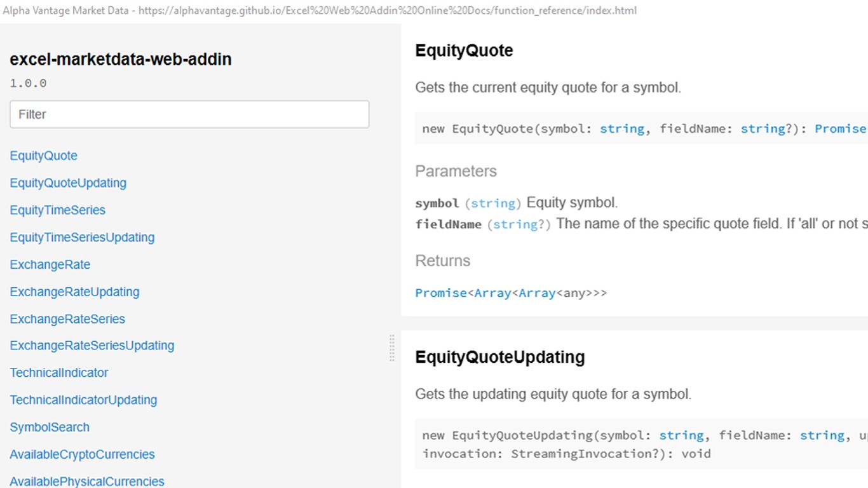Image resolution: width=868 pixels, height=488 pixels.
Task: Navigate to ExchangeRateSeries entry
Action: click(x=67, y=319)
